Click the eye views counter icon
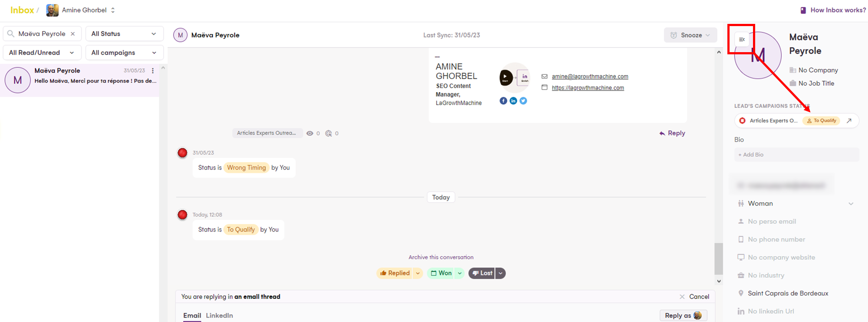 pyautogui.click(x=310, y=133)
